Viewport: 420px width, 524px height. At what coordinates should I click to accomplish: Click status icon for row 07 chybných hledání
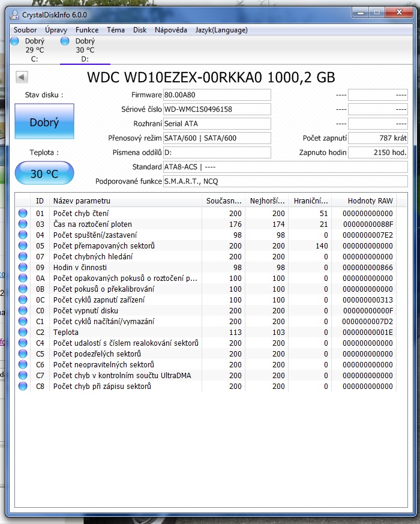[23, 256]
